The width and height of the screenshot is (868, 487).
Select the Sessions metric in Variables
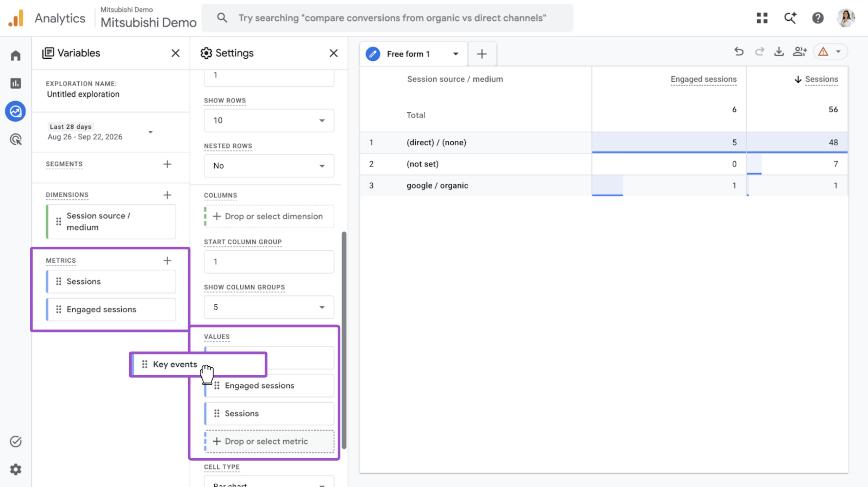tap(111, 281)
